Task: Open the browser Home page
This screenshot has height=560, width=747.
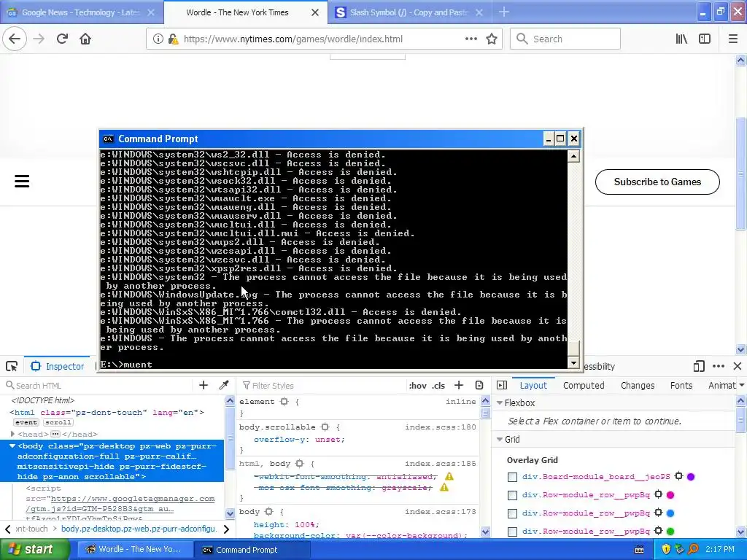Action: 85,39
